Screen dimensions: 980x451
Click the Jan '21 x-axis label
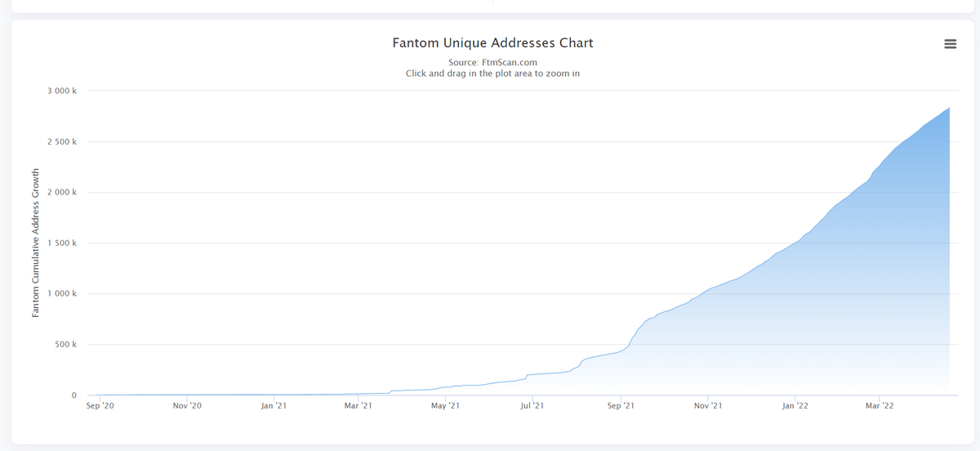tap(274, 405)
